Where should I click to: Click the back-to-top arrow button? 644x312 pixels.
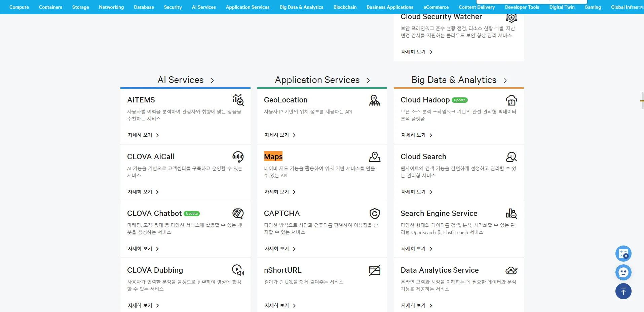click(623, 291)
